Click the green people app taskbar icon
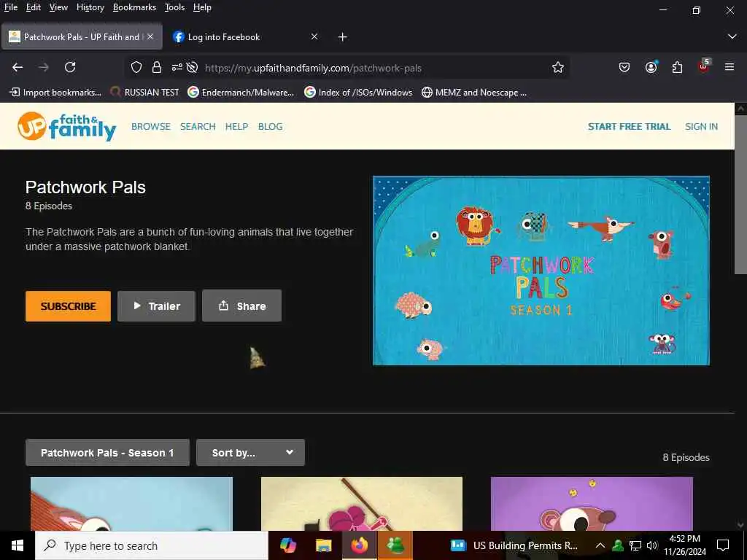 click(395, 545)
